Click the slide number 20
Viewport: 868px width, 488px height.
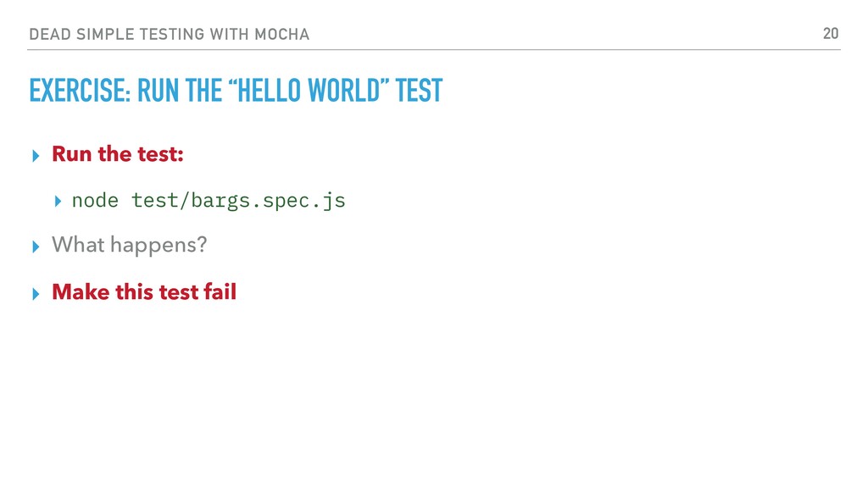pos(831,34)
